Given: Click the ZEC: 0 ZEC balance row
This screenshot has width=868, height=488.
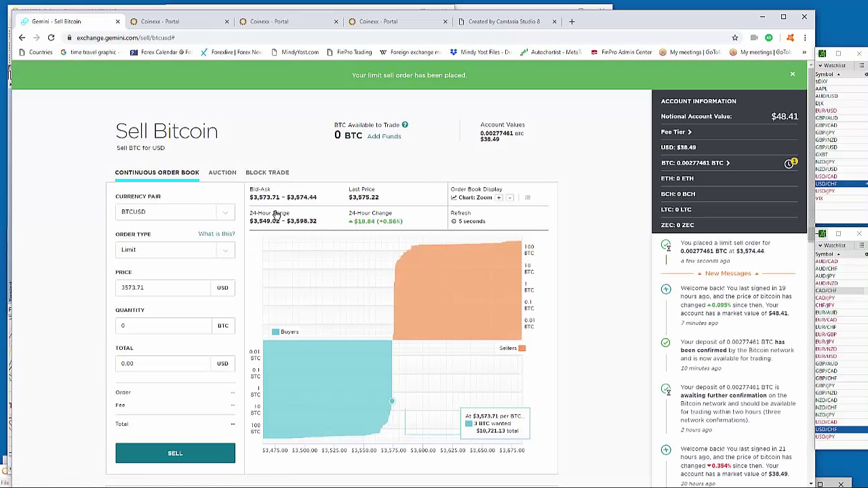Looking at the screenshot, I should tap(729, 225).
